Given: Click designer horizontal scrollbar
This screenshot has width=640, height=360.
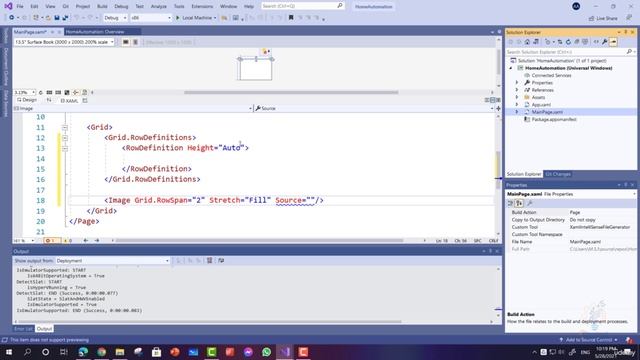Looking at the screenshot, I should [x=291, y=93].
